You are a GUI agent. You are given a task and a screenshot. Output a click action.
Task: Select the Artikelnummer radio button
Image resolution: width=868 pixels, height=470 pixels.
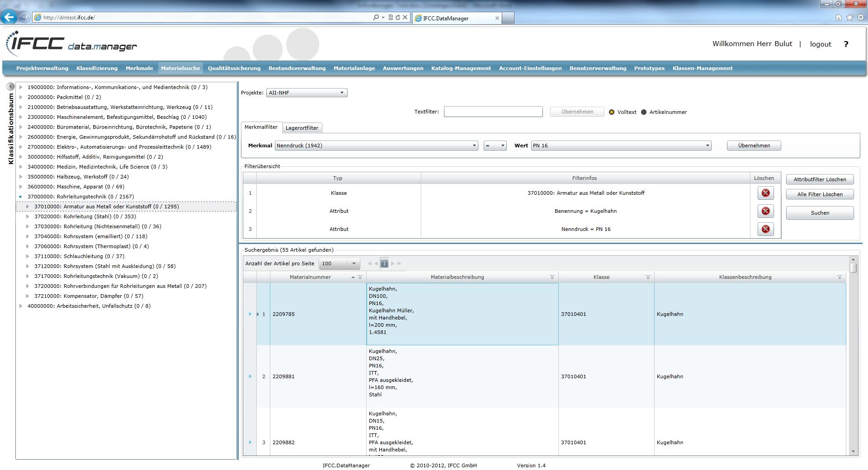[644, 112]
